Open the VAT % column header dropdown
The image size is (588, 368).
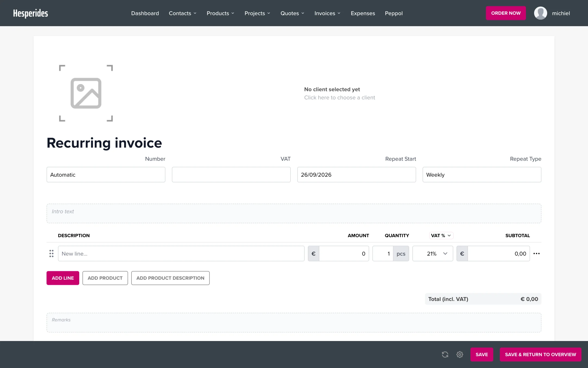tap(441, 236)
